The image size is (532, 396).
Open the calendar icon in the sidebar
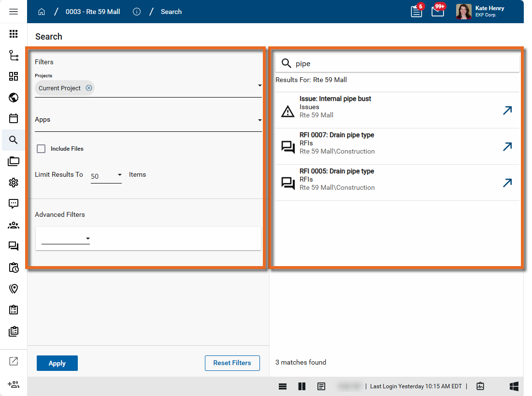coord(14,118)
